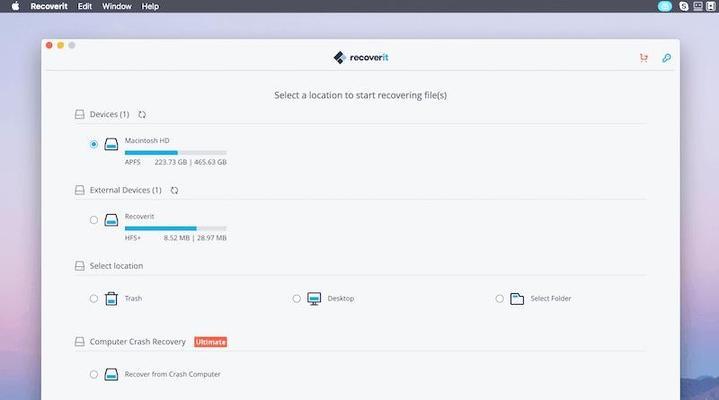The width and height of the screenshot is (719, 400).
Task: Click the Macintosh HD usage bar
Action: pyautogui.click(x=176, y=152)
